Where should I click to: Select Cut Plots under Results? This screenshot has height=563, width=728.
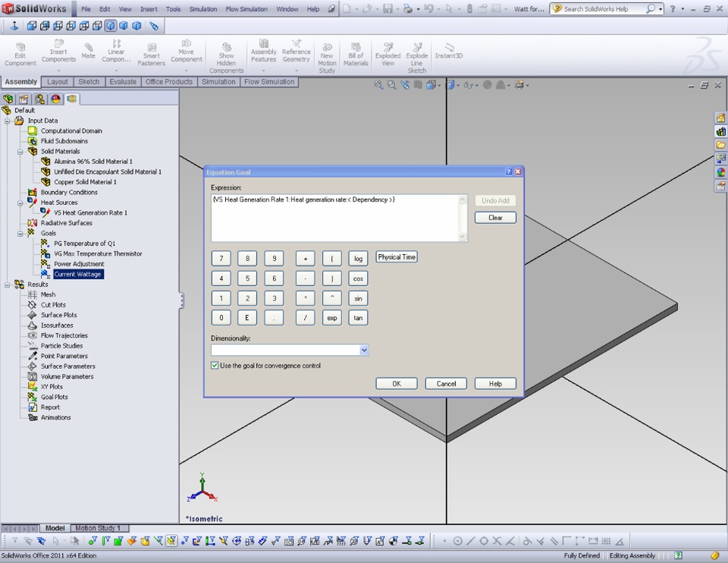point(53,305)
